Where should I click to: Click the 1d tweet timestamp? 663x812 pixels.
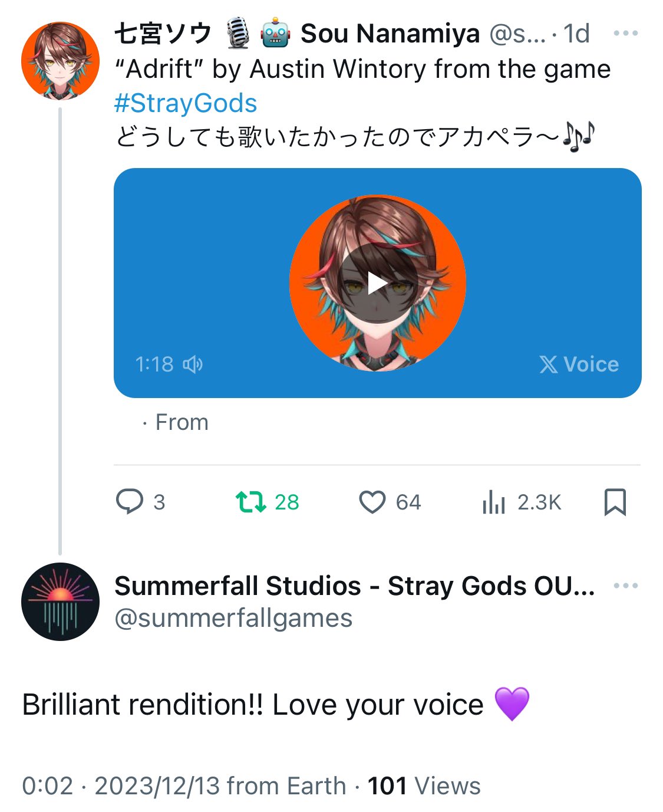pyautogui.click(x=576, y=34)
